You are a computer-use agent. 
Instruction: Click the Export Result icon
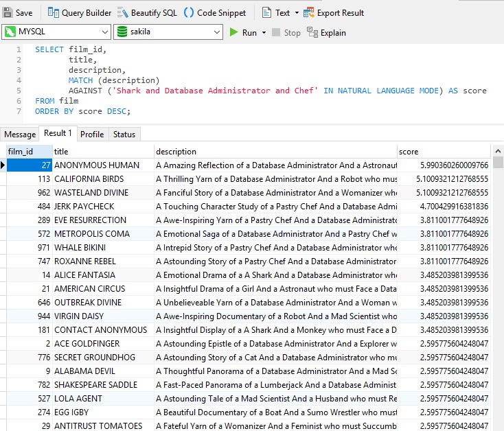pyautogui.click(x=308, y=13)
